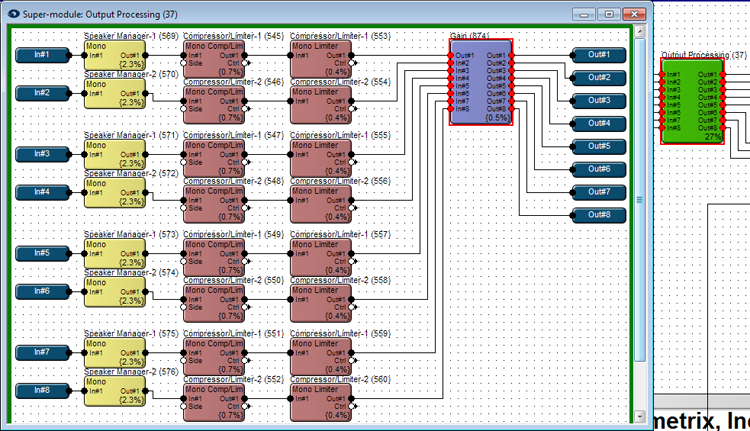Select the In#4 input block

tap(42, 192)
